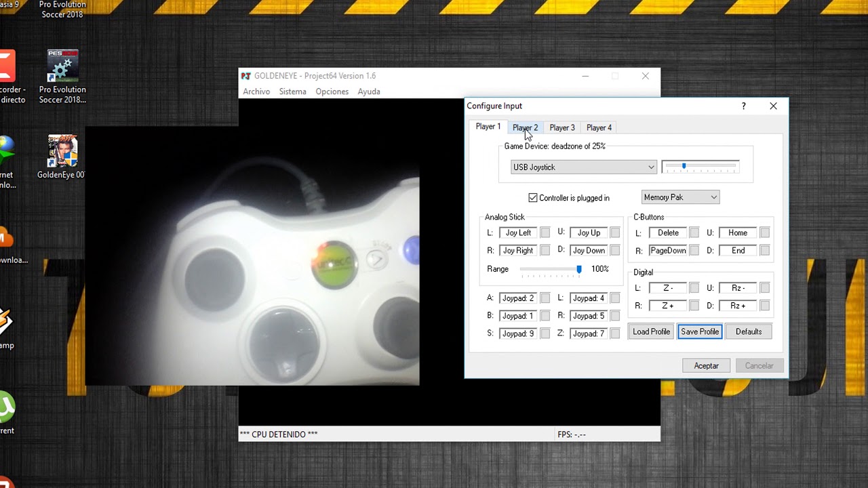Click the Z trigger Joypad: 7 field
Screen dimensions: 868x488
589,333
